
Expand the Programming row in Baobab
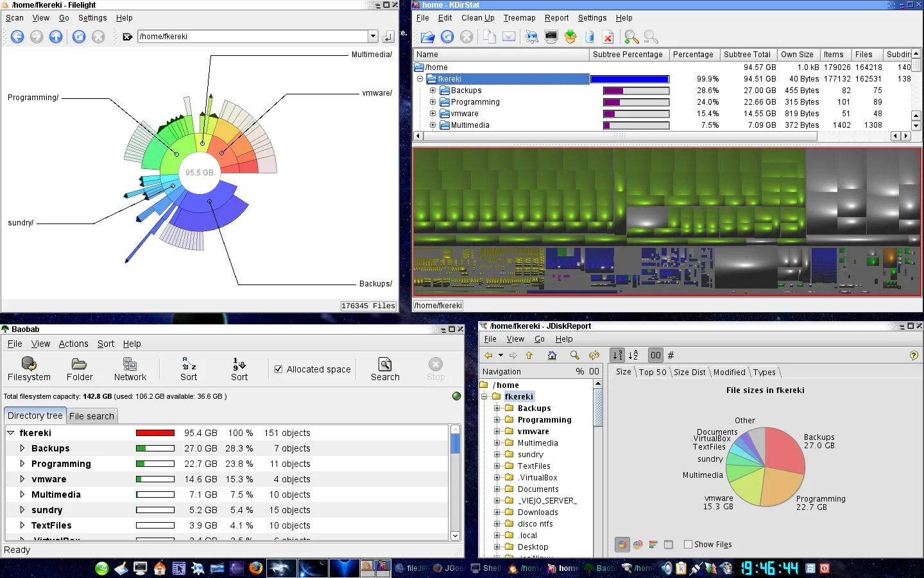click(x=22, y=464)
